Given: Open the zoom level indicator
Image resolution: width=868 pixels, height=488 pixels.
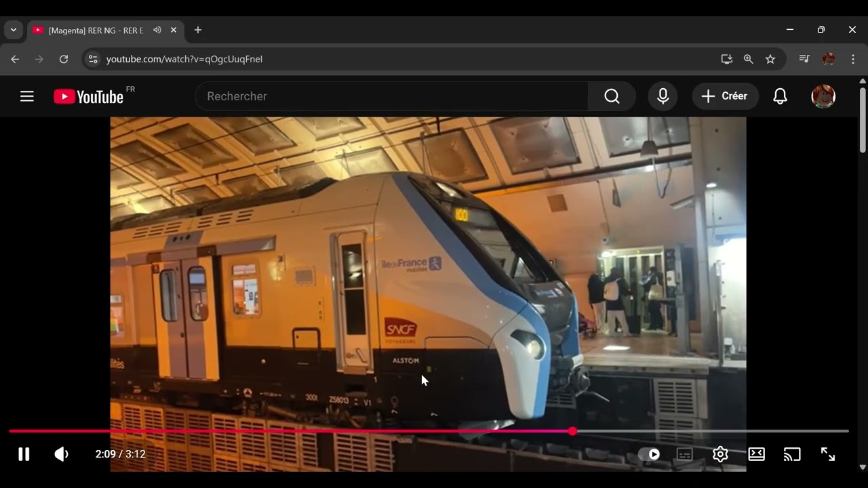Looking at the screenshot, I should click(749, 59).
